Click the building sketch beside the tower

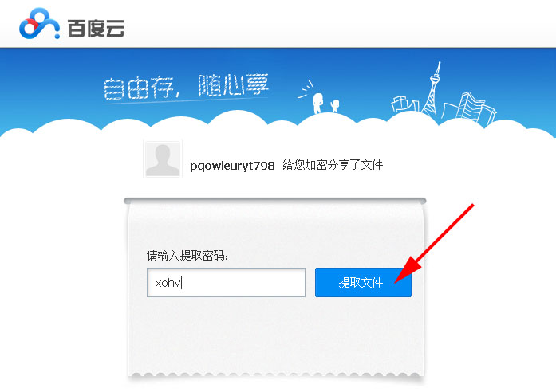(404, 104)
